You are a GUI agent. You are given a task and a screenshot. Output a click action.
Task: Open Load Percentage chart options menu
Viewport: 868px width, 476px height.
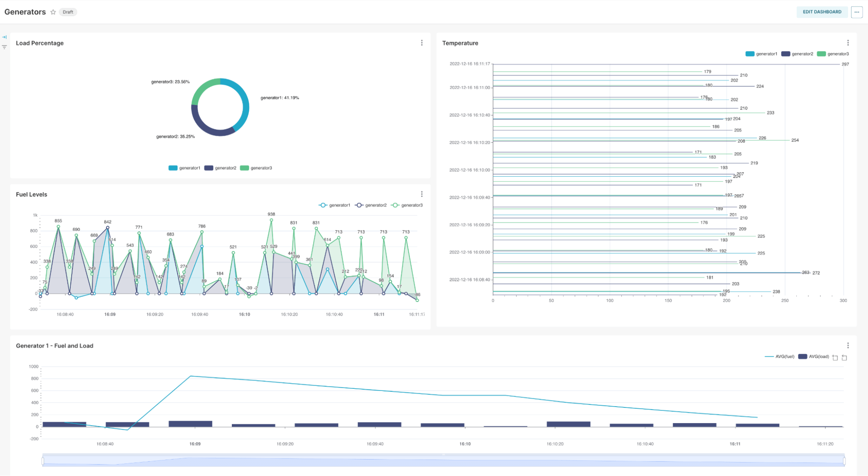coord(422,43)
